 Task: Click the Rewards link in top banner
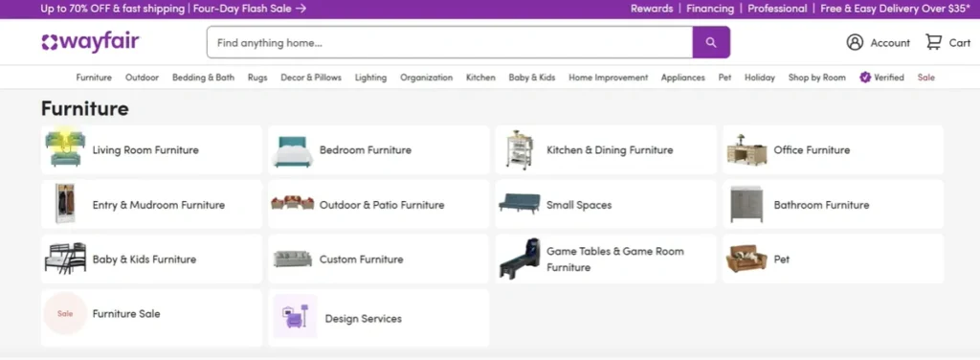point(651,9)
